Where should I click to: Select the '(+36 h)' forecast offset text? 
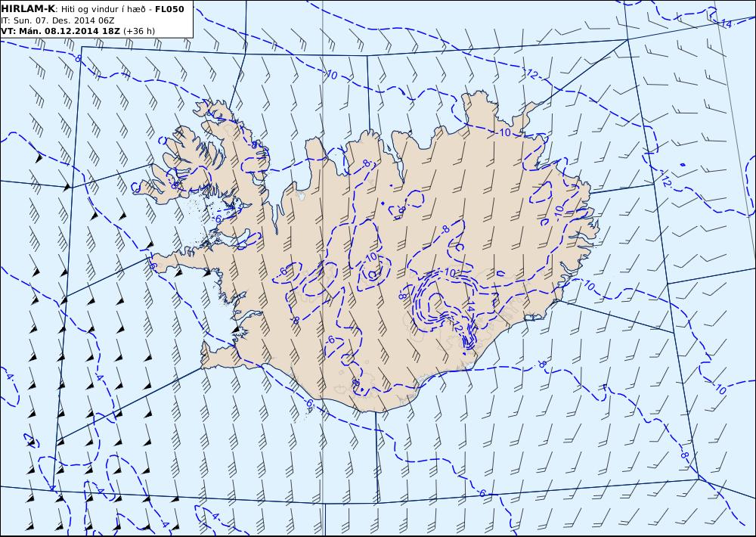pyautogui.click(x=139, y=31)
